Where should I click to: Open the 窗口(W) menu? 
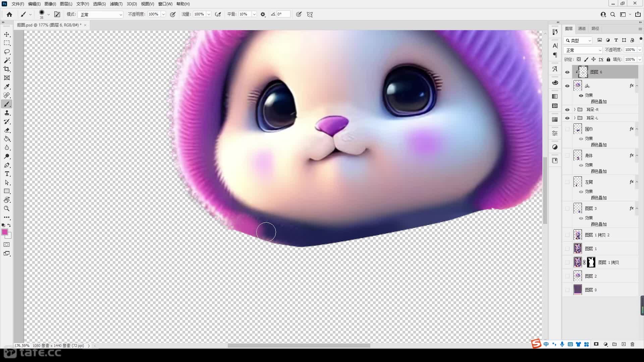pyautogui.click(x=165, y=4)
